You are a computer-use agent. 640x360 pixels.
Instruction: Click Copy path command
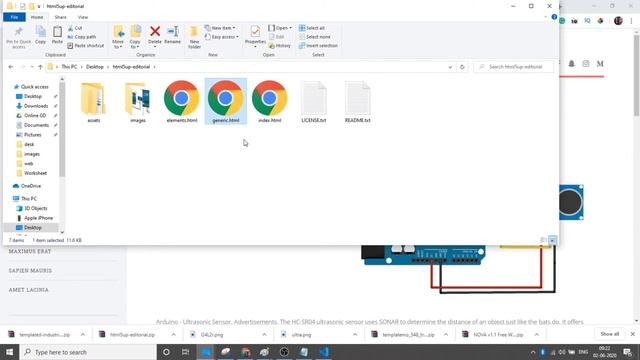coord(82,37)
